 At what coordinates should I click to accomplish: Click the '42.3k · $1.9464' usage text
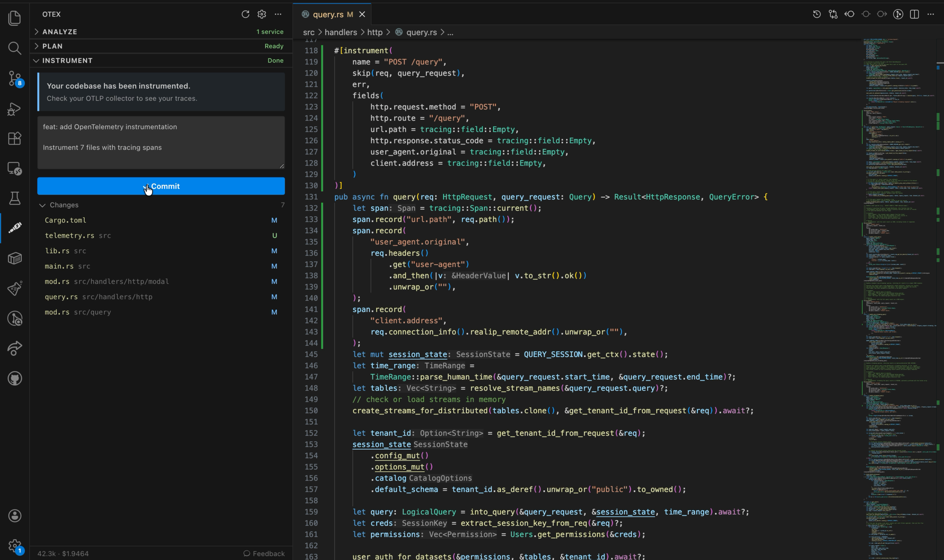[x=63, y=553]
